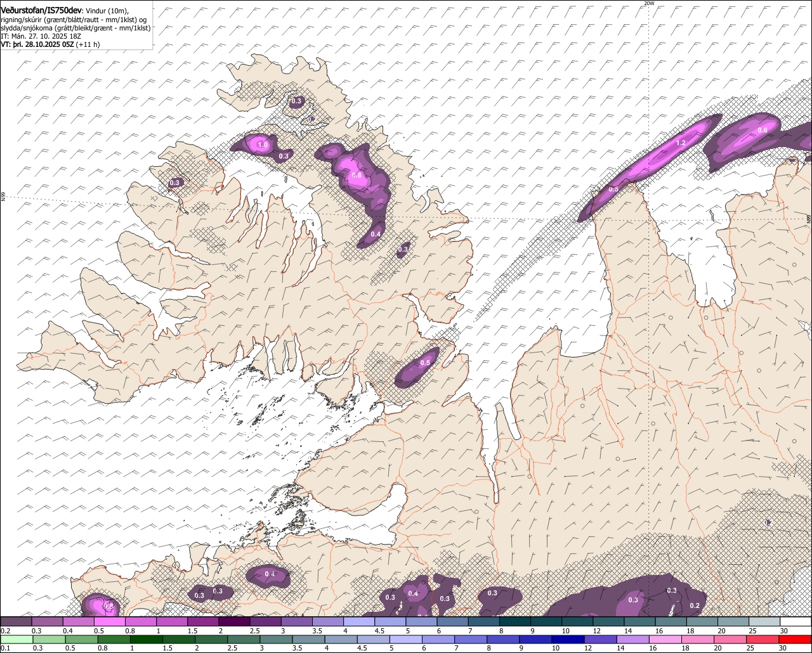This screenshot has width=812, height=653.
Task: Click the '1.2' snowfall value on the map
Action: (681, 143)
